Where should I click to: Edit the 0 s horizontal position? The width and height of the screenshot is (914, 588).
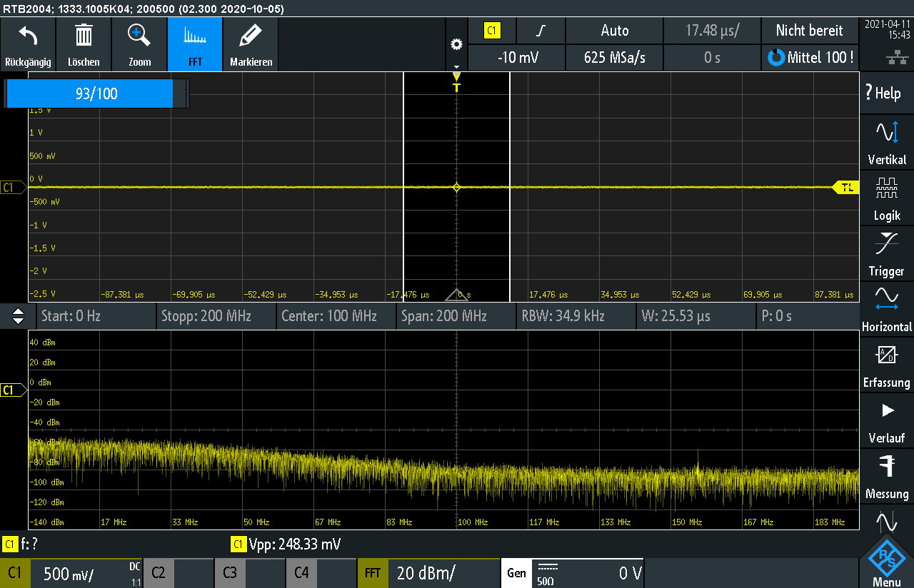click(712, 58)
